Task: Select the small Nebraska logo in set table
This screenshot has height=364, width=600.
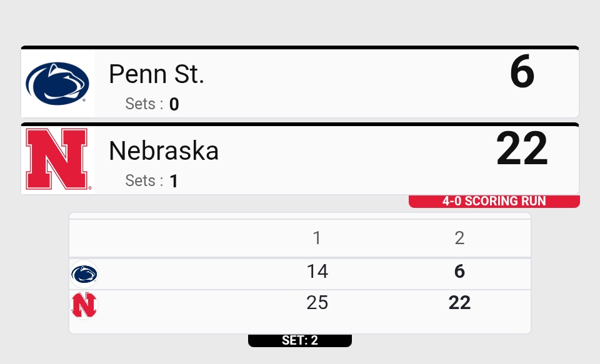Action: pyautogui.click(x=84, y=305)
